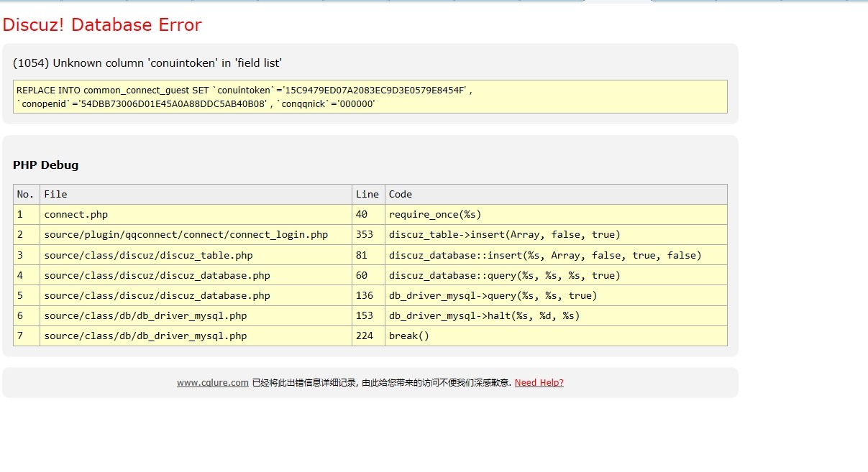This screenshot has width=868, height=472.
Task: Click the Code column header
Action: click(x=401, y=194)
